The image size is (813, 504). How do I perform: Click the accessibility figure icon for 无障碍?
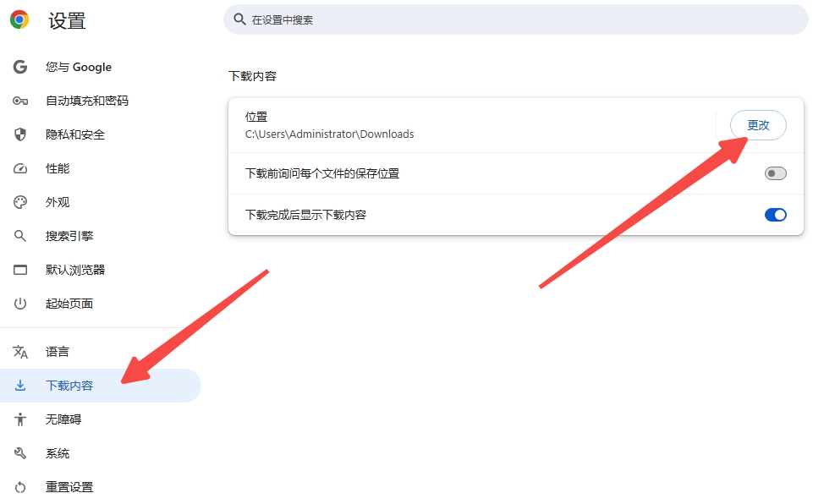pos(20,419)
